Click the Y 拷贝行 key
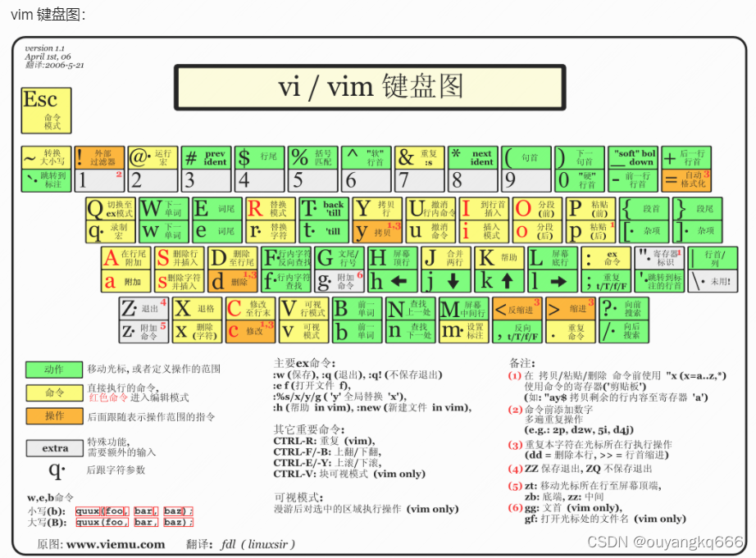756x558 pixels. click(x=377, y=209)
